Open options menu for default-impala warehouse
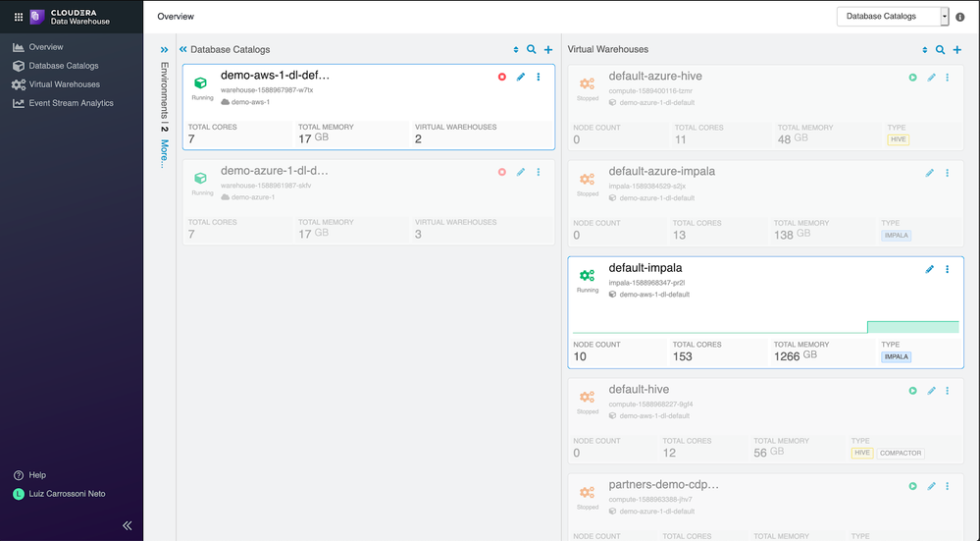Screen dimensions: 980x541 tap(947, 269)
